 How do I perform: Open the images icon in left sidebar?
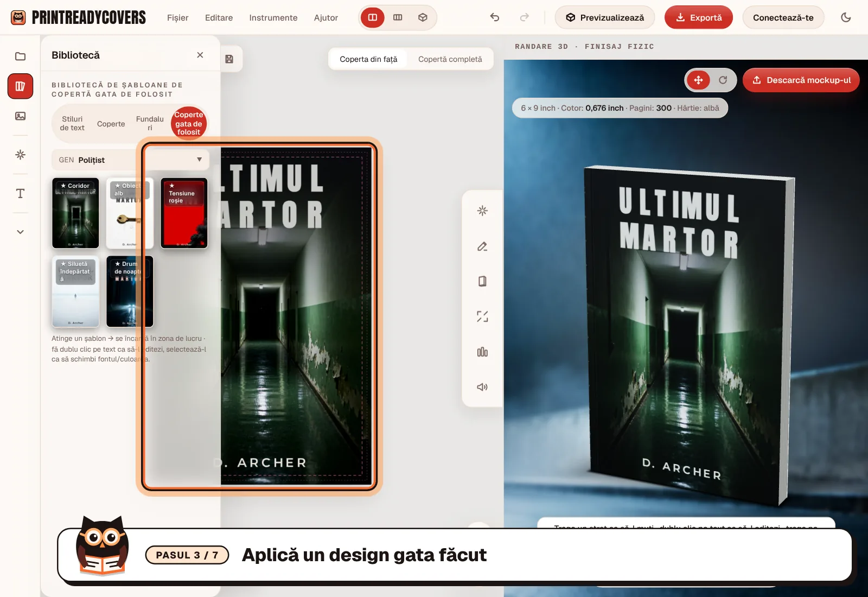pyautogui.click(x=20, y=116)
